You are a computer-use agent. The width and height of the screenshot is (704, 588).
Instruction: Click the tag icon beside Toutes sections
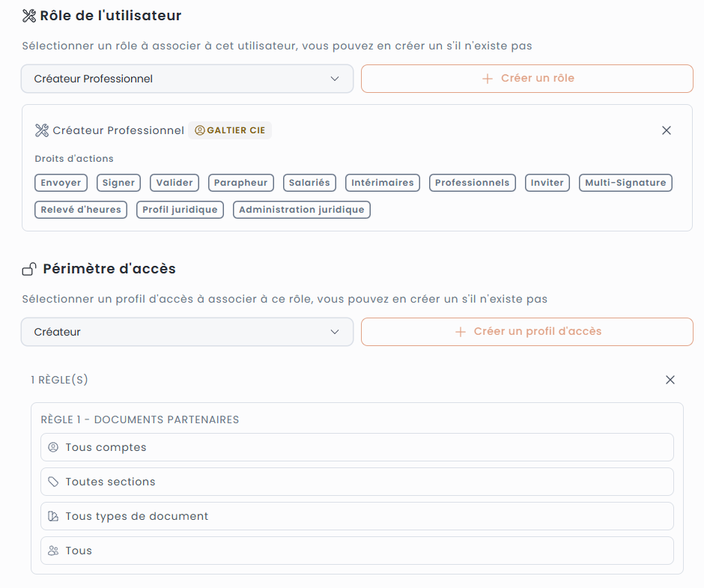53,482
